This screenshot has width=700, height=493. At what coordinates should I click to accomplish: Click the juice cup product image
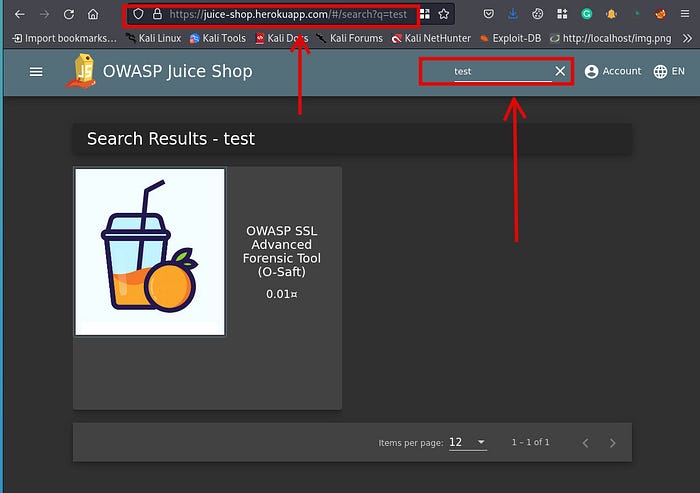pyautogui.click(x=150, y=252)
